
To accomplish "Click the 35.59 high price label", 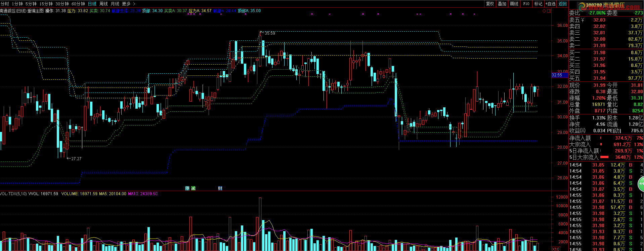I will click(x=270, y=33).
